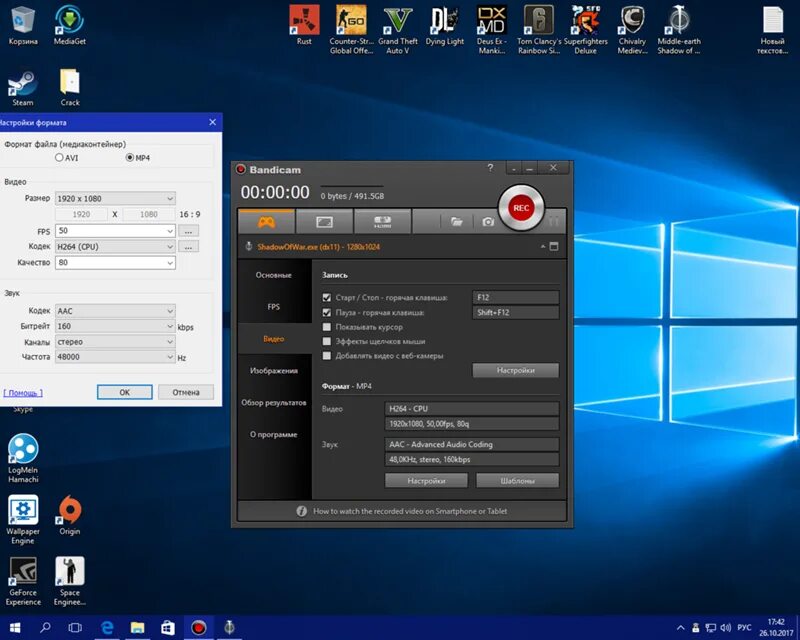The image size is (800, 640).
Task: Choose HDMI device recording mode icon
Action: (382, 222)
